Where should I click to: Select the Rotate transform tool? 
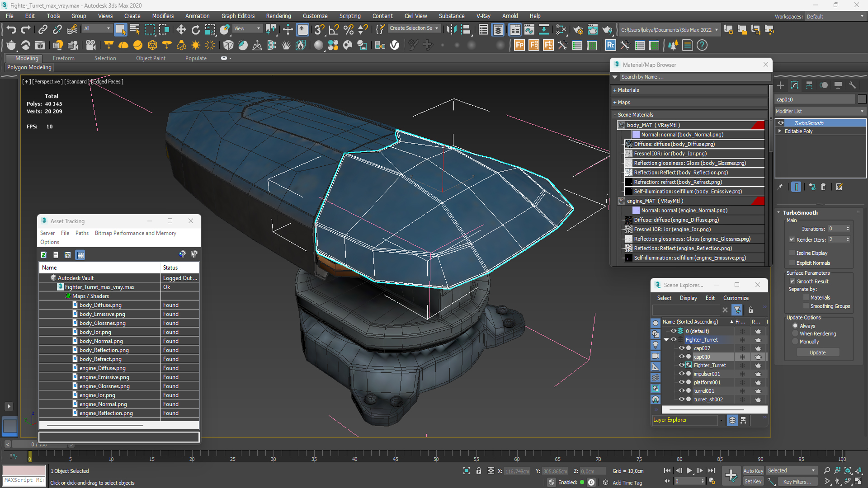tap(195, 30)
